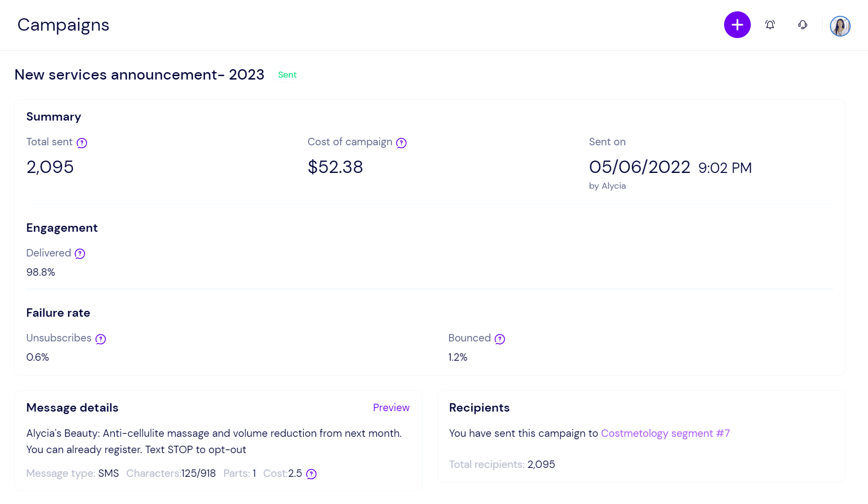Screen dimensions: 868x504
Task: Click the Delivered help question icon
Action: point(80,253)
